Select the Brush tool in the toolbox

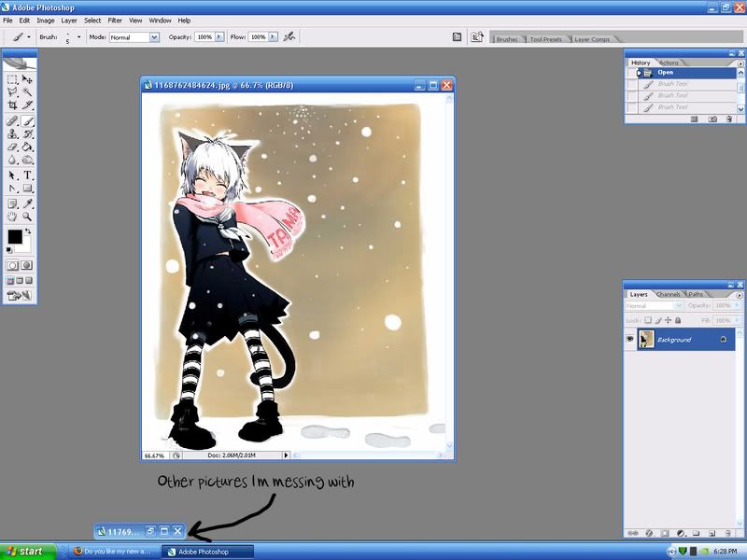pos(27,121)
